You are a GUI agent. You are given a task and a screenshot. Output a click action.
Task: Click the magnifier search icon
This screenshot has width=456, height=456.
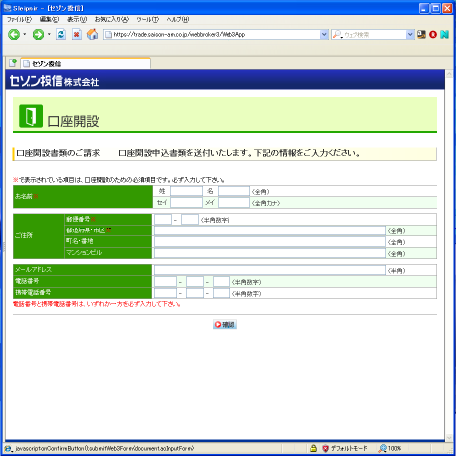point(337,34)
